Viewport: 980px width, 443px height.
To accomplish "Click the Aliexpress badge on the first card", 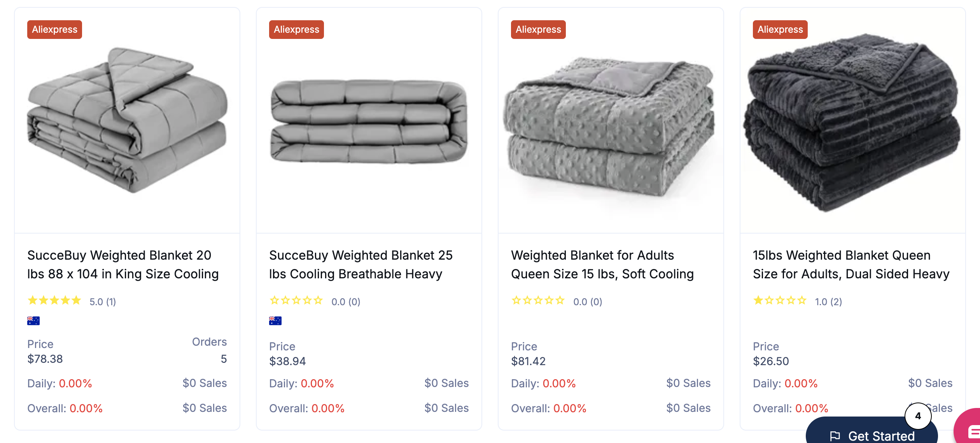I will (54, 29).
